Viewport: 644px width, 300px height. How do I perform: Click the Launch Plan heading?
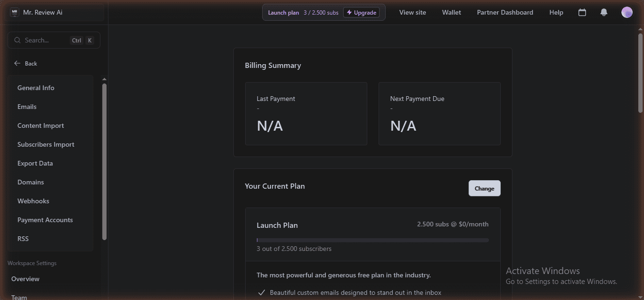(x=277, y=225)
